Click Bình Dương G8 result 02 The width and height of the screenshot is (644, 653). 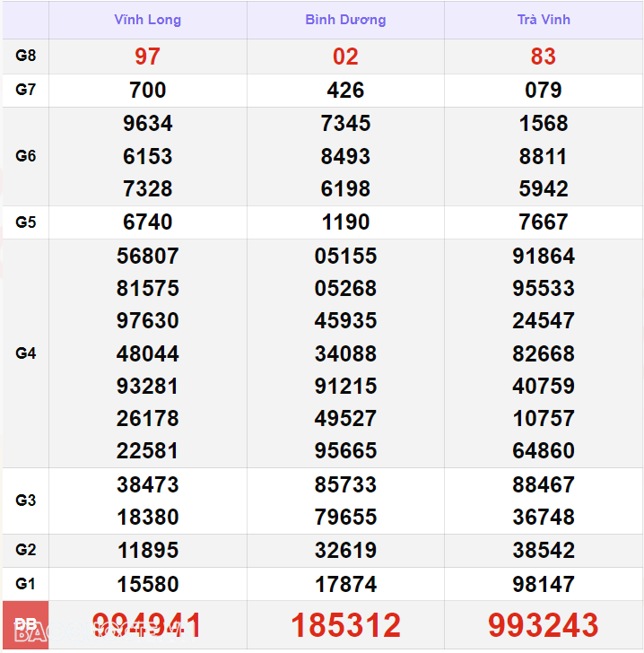(345, 57)
